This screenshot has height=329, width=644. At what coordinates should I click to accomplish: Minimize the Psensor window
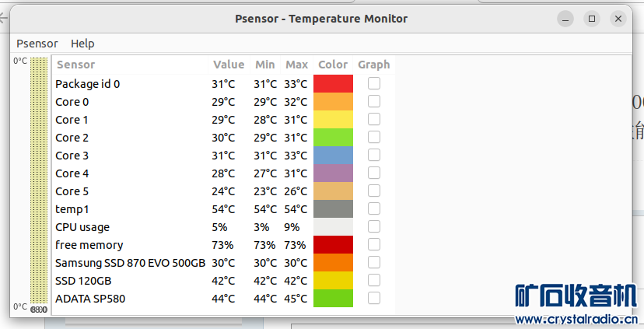566,19
